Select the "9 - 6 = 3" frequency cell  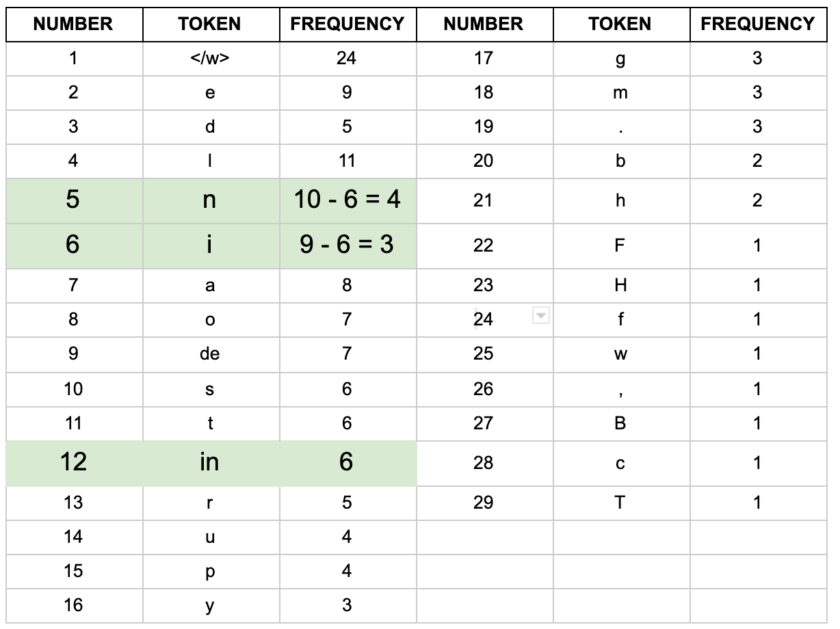click(x=347, y=244)
